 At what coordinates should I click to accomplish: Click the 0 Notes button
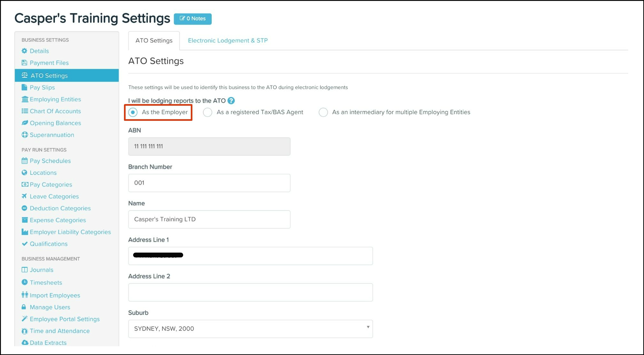coord(192,19)
